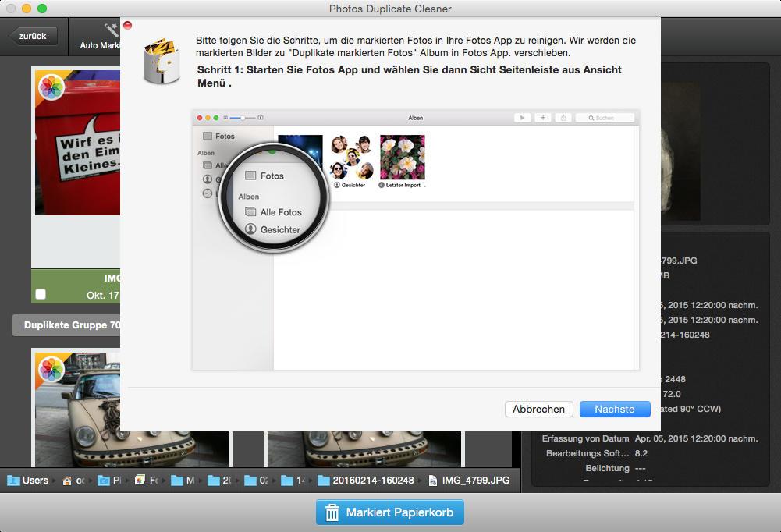Click the home folder icon in path bar
The width and height of the screenshot is (781, 532).
67,481
